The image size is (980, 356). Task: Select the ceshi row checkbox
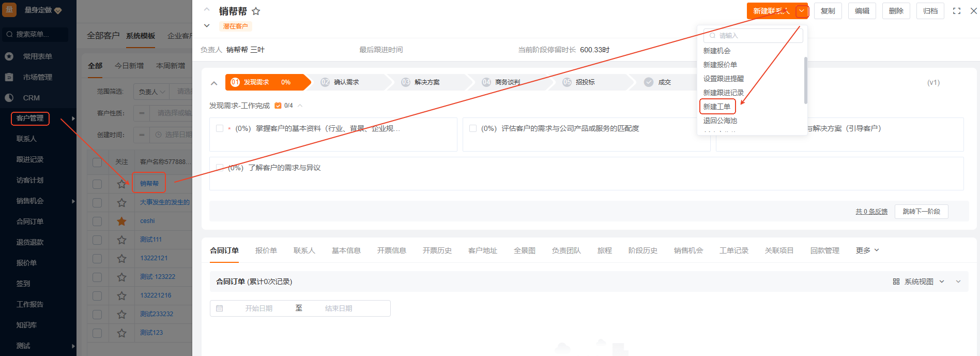point(97,221)
